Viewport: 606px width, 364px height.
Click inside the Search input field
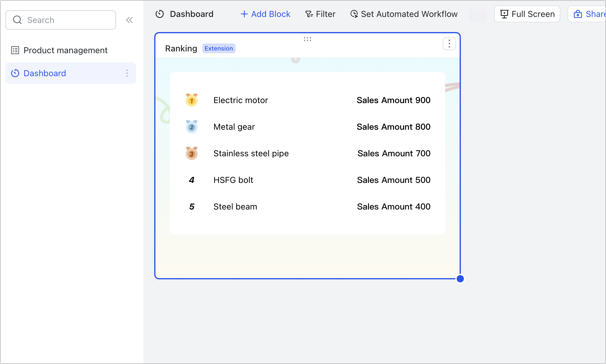60,20
